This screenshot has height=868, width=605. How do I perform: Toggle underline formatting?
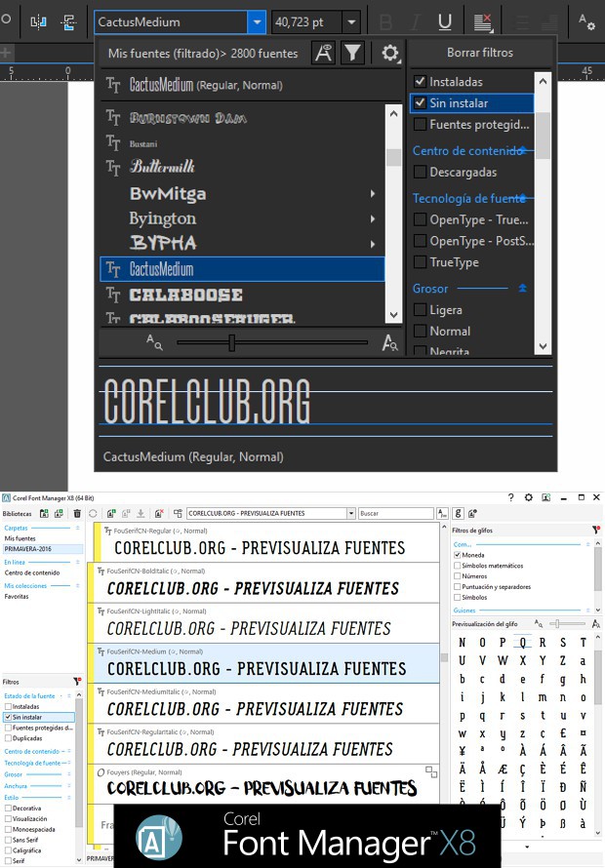tap(444, 22)
